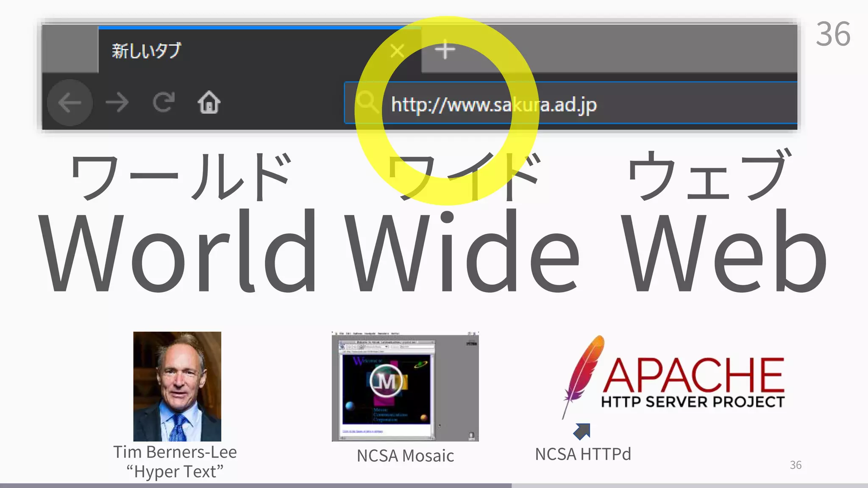Click the small page number 36 at bottom
This screenshot has width=868, height=488.
(x=796, y=465)
